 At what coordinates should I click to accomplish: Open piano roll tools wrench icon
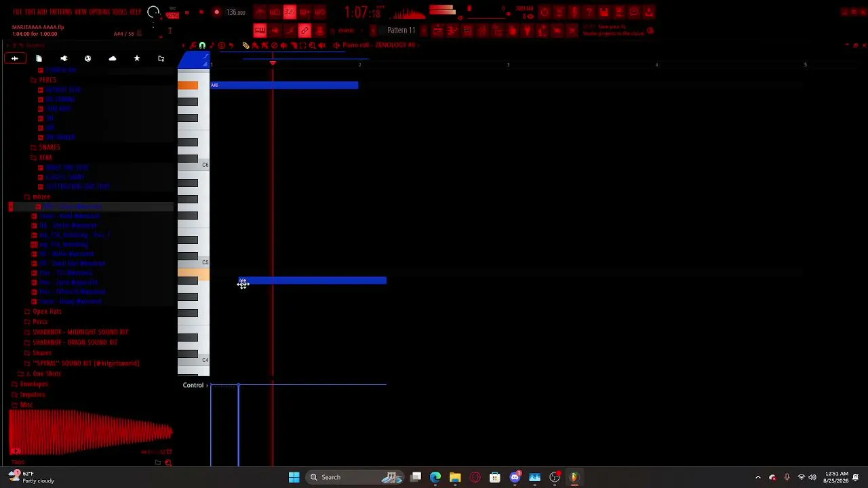click(x=193, y=45)
